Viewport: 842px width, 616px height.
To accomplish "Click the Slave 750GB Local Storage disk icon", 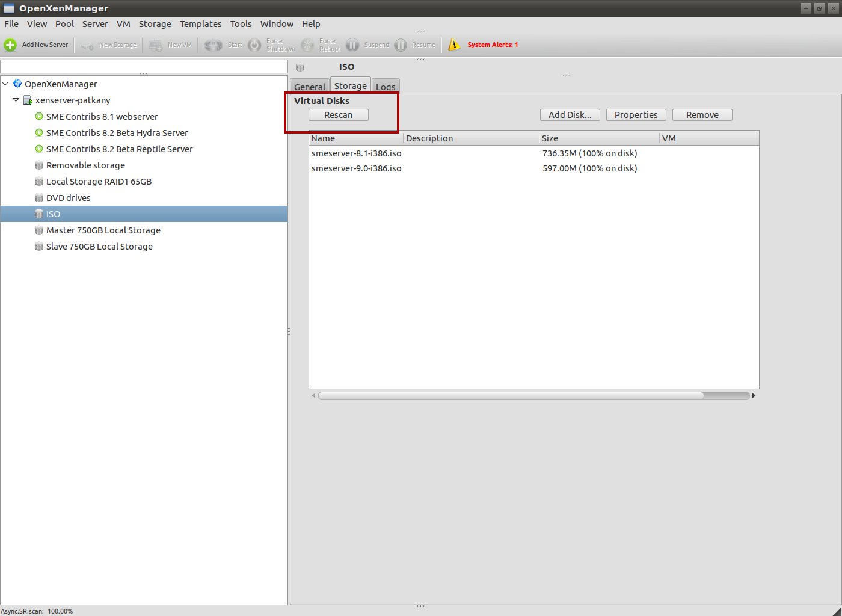I will [x=39, y=246].
